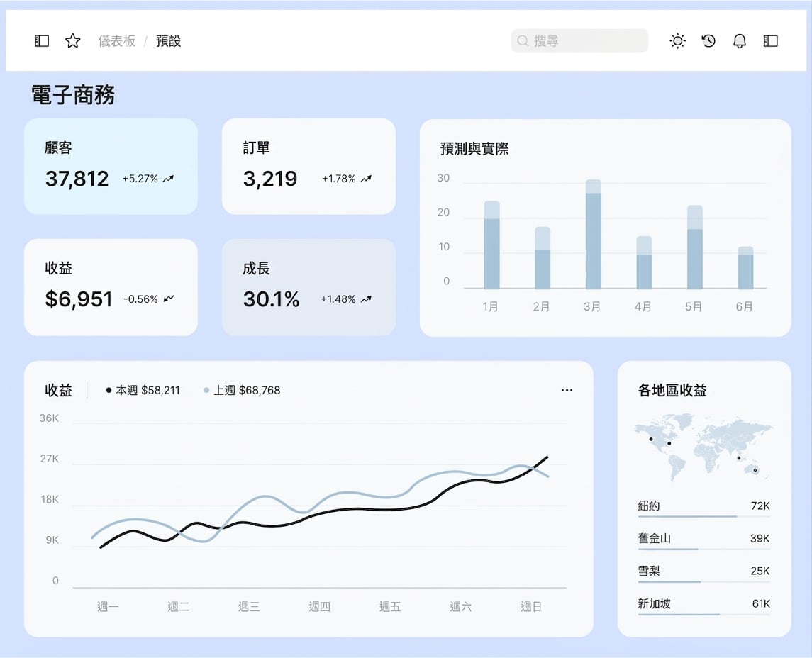The image size is (812, 658).
Task: Toggle the 上週 $68,768 legend series
Action: pyautogui.click(x=242, y=390)
